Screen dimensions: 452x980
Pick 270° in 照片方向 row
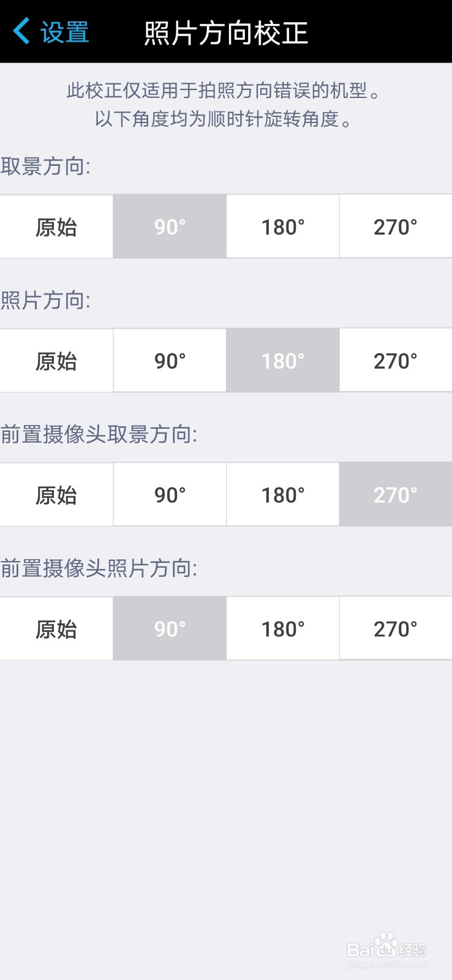coord(396,361)
